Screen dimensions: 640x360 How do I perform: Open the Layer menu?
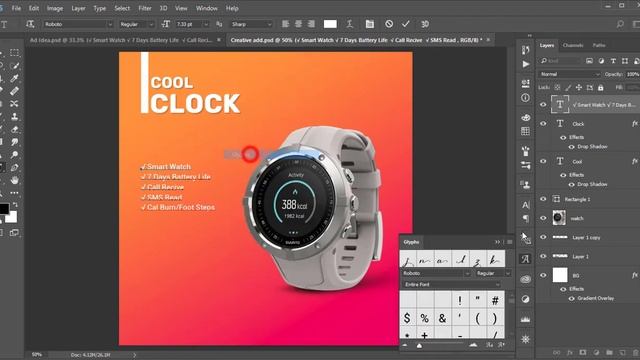point(78,8)
